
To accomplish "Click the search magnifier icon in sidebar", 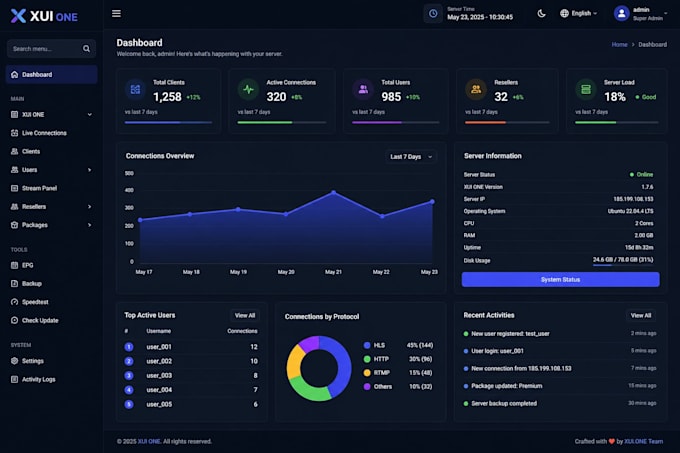I will click(x=86, y=49).
